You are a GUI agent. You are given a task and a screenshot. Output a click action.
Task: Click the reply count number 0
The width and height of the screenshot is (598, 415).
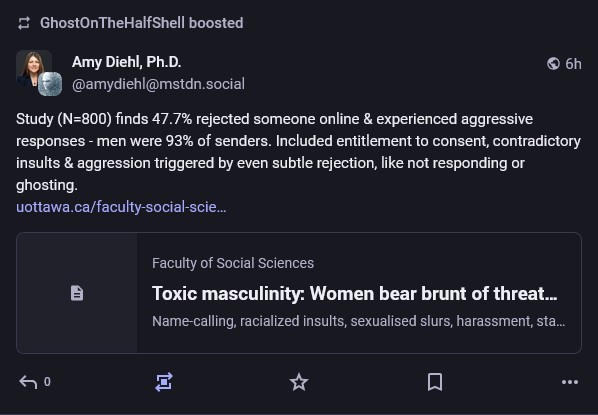point(47,382)
